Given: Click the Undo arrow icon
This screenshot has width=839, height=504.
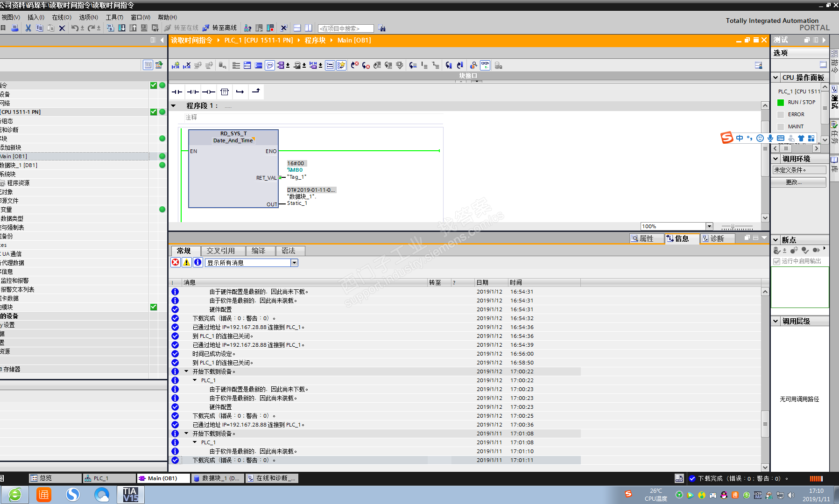Looking at the screenshot, I should [75, 28].
